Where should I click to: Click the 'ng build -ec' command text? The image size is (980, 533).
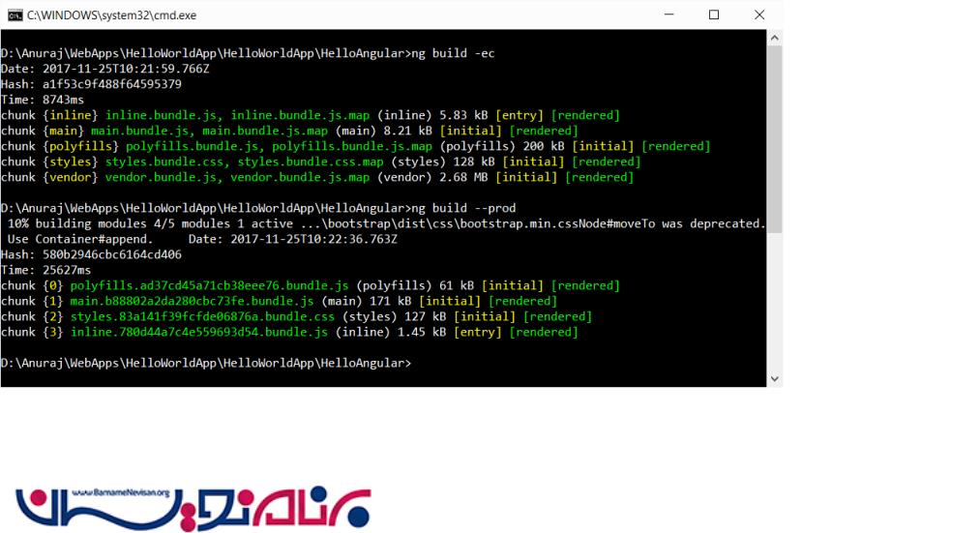(x=453, y=53)
